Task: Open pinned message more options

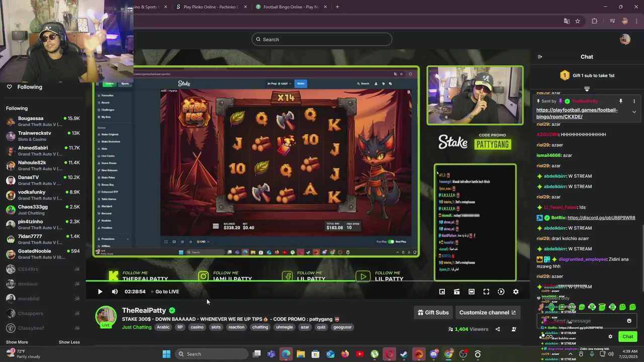Action: pyautogui.click(x=634, y=101)
